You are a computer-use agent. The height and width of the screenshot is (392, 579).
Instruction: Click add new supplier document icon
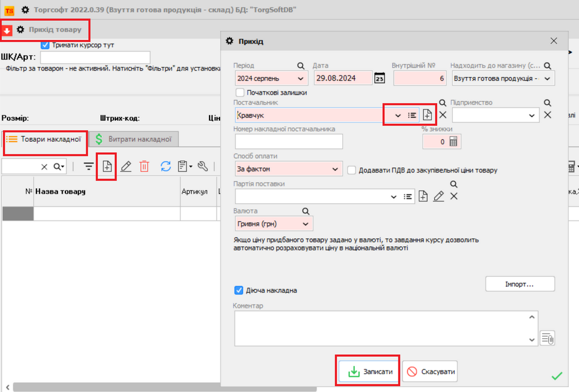coord(427,115)
